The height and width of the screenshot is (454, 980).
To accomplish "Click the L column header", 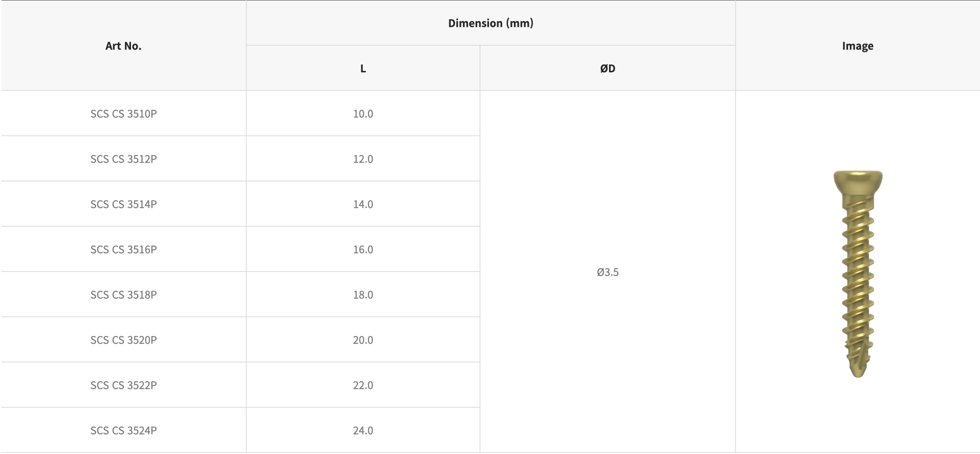I will click(x=363, y=69).
